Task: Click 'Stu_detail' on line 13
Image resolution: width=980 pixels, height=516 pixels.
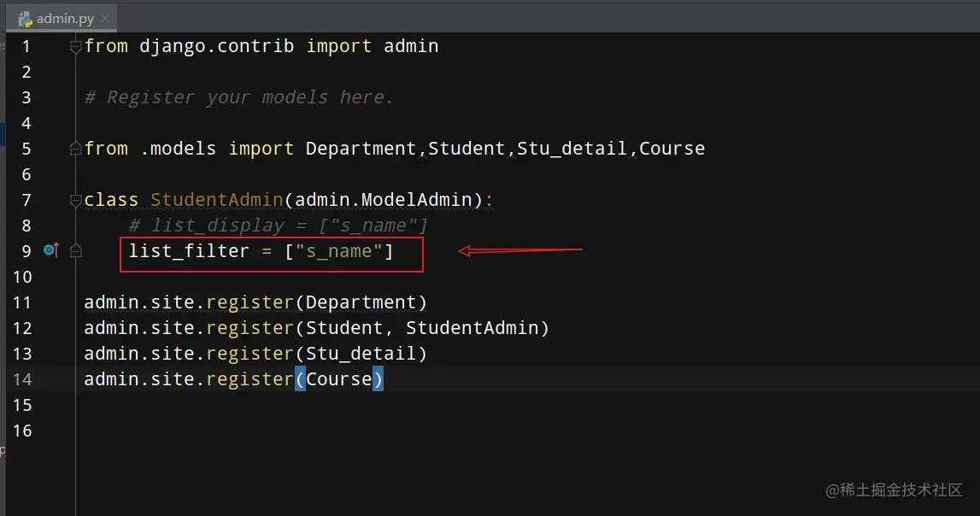Action: pyautogui.click(x=361, y=354)
